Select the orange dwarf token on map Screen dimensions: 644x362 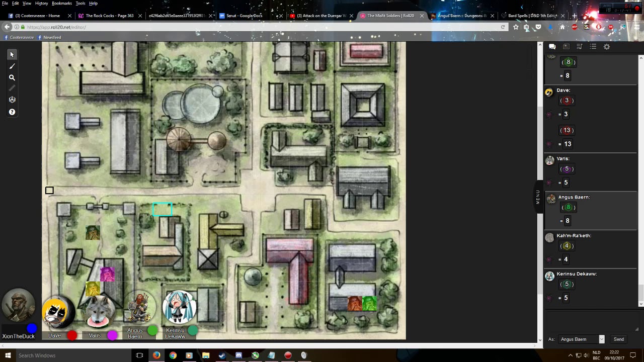(355, 303)
